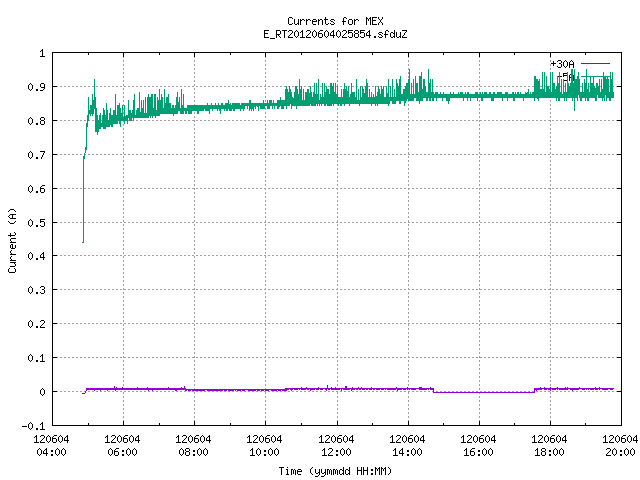Click the y-axis tick value 0.3
This screenshot has width=640, height=480.
tap(36, 290)
